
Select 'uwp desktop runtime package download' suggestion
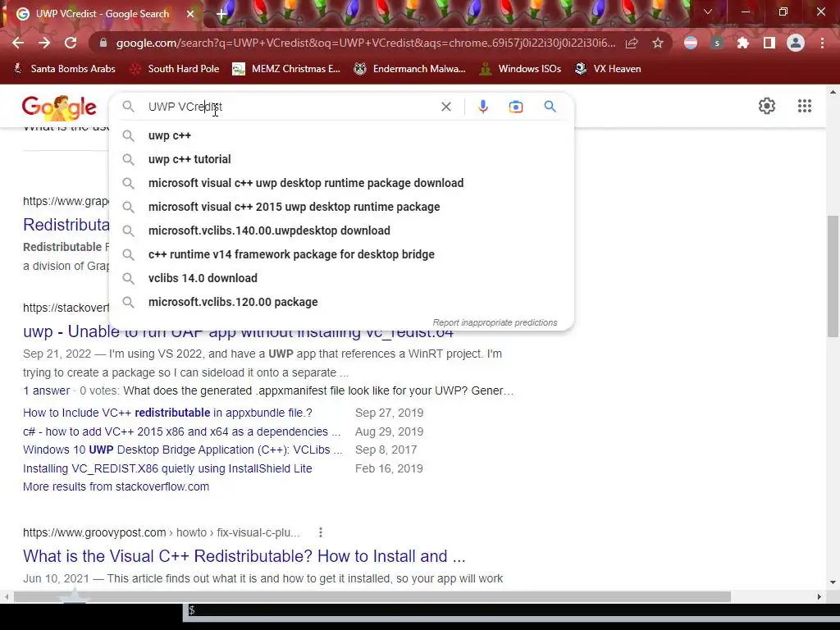click(x=341, y=183)
